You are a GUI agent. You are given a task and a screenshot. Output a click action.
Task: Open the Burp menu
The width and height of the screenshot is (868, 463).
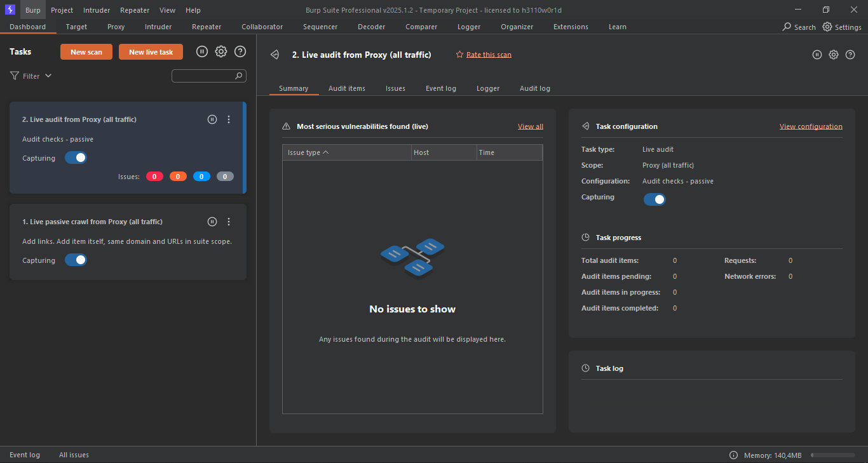[33, 10]
